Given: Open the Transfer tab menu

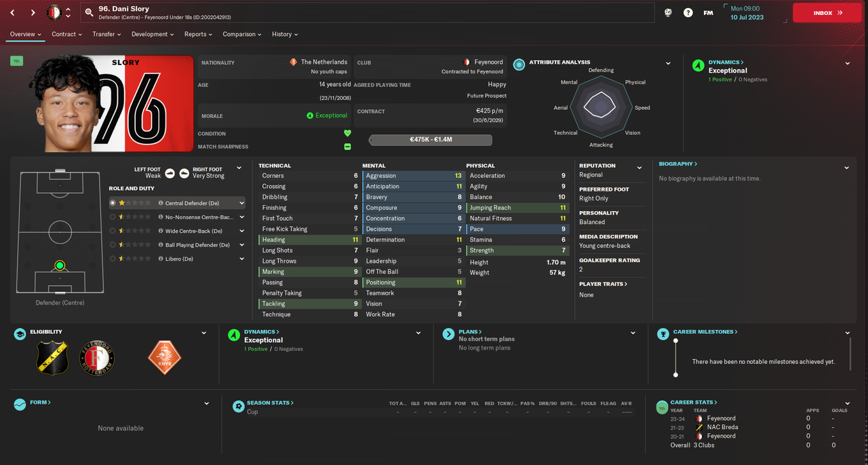Looking at the screenshot, I should point(107,34).
